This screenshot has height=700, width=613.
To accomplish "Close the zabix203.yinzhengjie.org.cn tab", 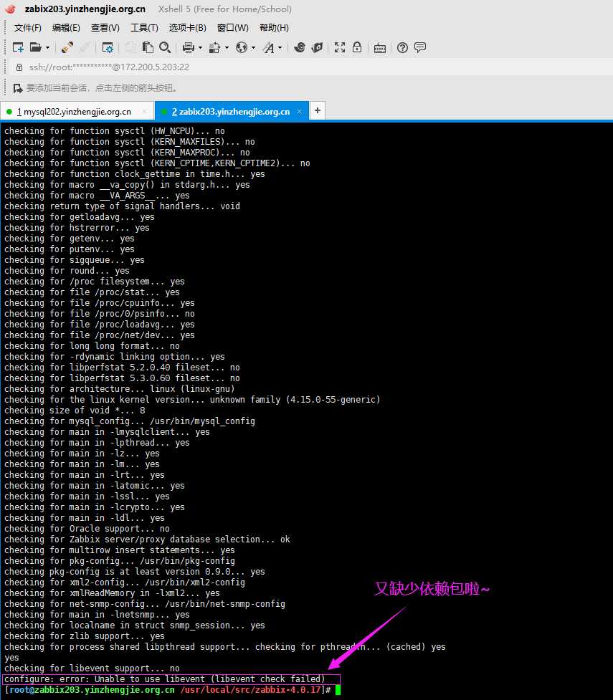I will 300,112.
